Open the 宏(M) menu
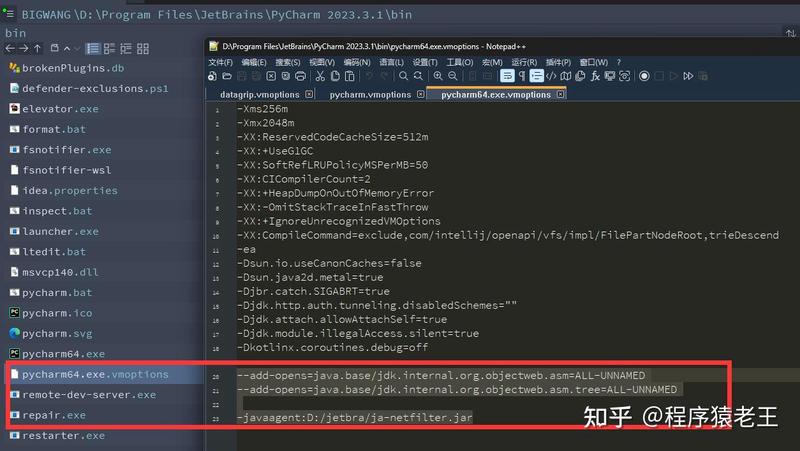 pos(492,62)
